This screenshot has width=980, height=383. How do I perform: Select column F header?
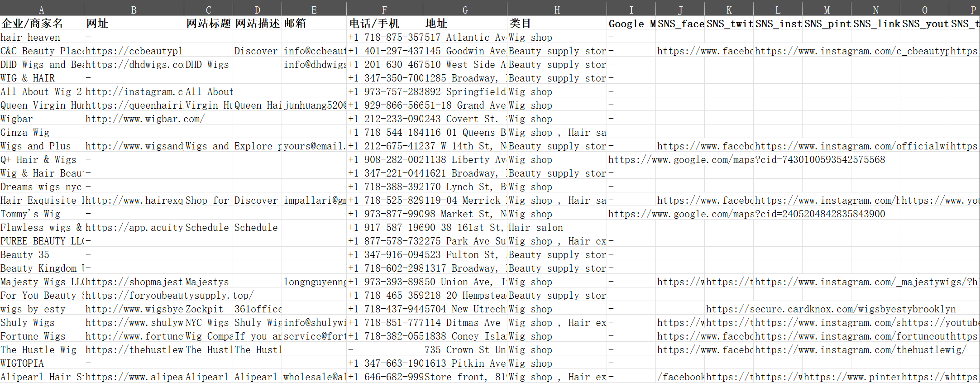pos(384,10)
